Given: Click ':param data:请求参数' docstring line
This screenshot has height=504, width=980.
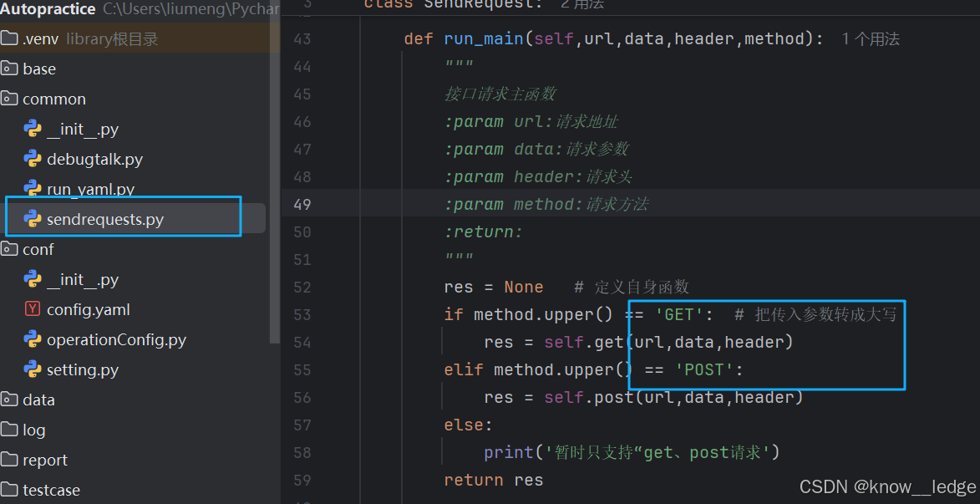Looking at the screenshot, I should [x=536, y=149].
